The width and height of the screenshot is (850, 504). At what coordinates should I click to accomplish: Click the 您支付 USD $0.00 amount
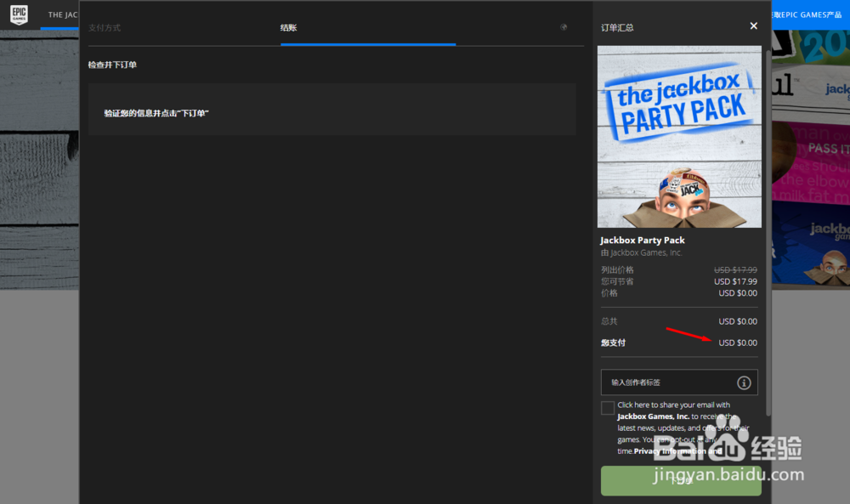point(738,343)
